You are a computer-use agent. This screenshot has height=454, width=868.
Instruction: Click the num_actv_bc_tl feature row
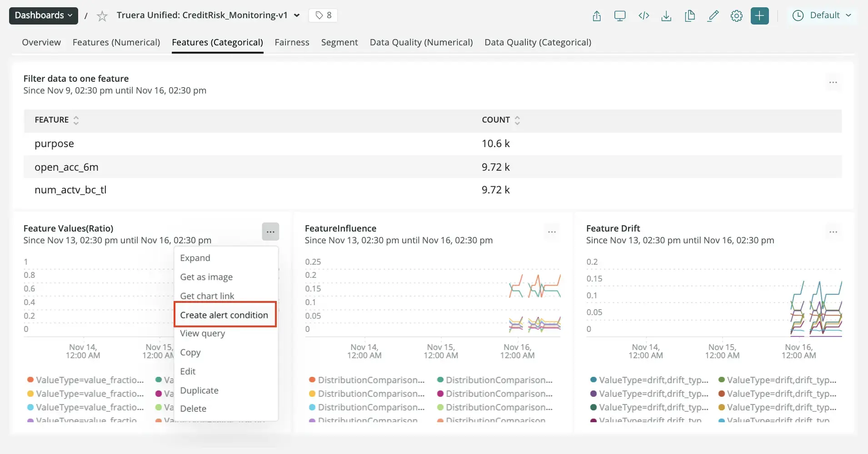[x=433, y=190]
